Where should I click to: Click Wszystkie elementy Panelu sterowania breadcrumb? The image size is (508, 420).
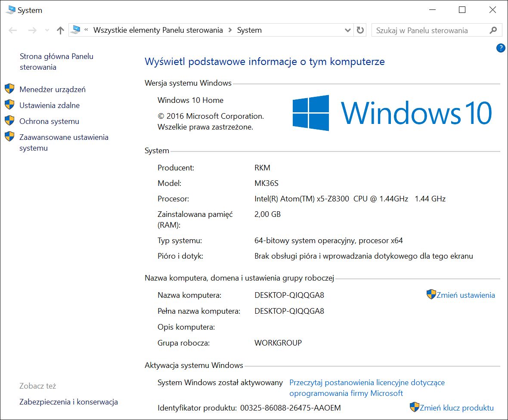[x=158, y=30]
